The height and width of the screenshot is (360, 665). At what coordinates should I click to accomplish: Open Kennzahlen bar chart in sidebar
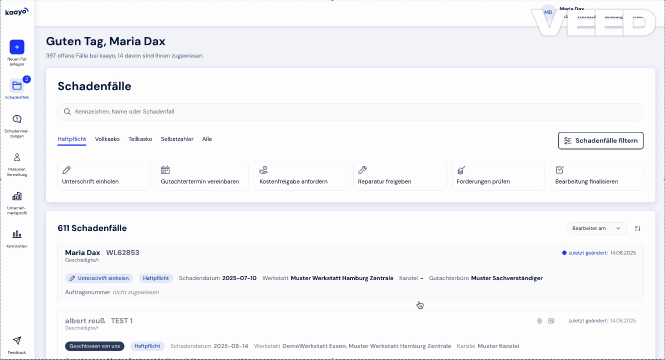[x=17, y=234]
